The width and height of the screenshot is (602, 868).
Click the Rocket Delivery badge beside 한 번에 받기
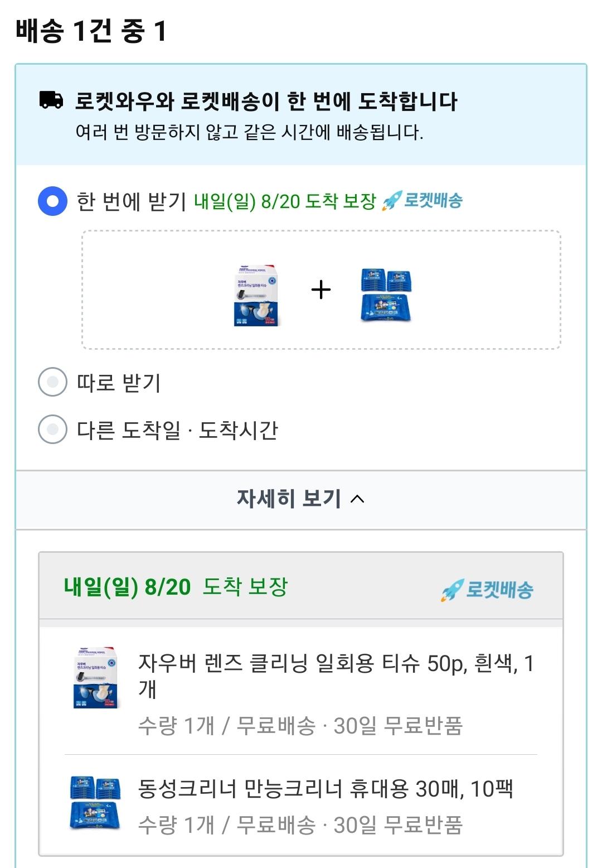[423, 201]
